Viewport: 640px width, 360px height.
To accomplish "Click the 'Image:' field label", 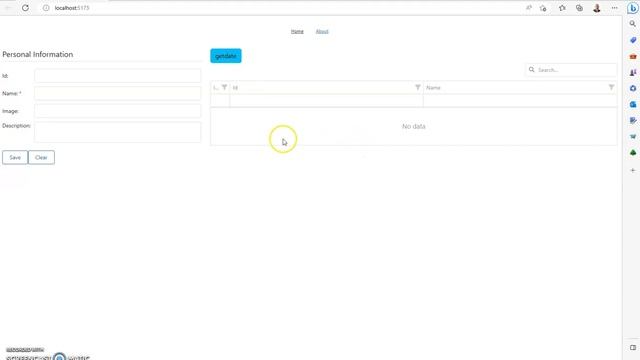I will tap(10, 111).
